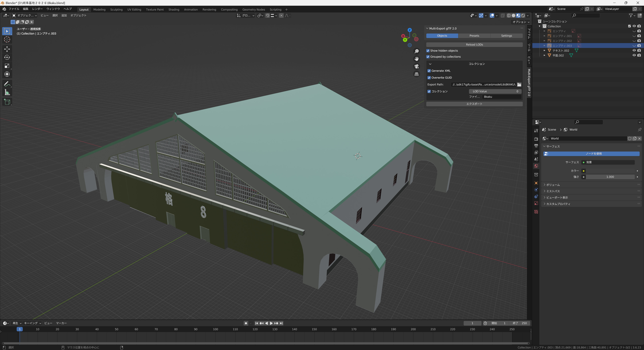644x350 pixels.
Task: Switch to rendered viewport shading
Action: (523, 15)
